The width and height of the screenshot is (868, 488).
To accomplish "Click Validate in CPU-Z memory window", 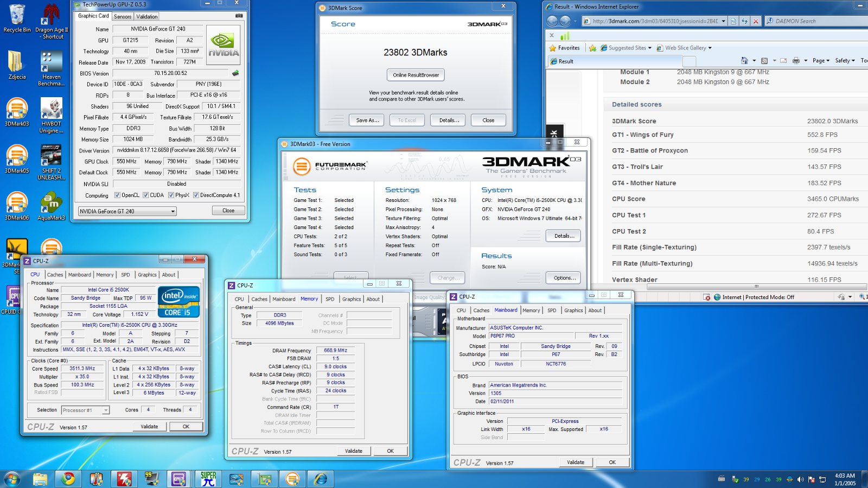I will pyautogui.click(x=354, y=451).
